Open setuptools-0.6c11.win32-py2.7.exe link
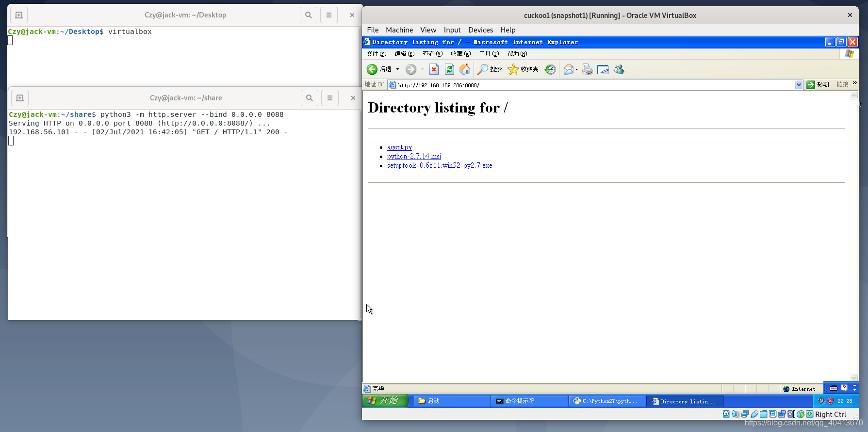 (x=440, y=165)
